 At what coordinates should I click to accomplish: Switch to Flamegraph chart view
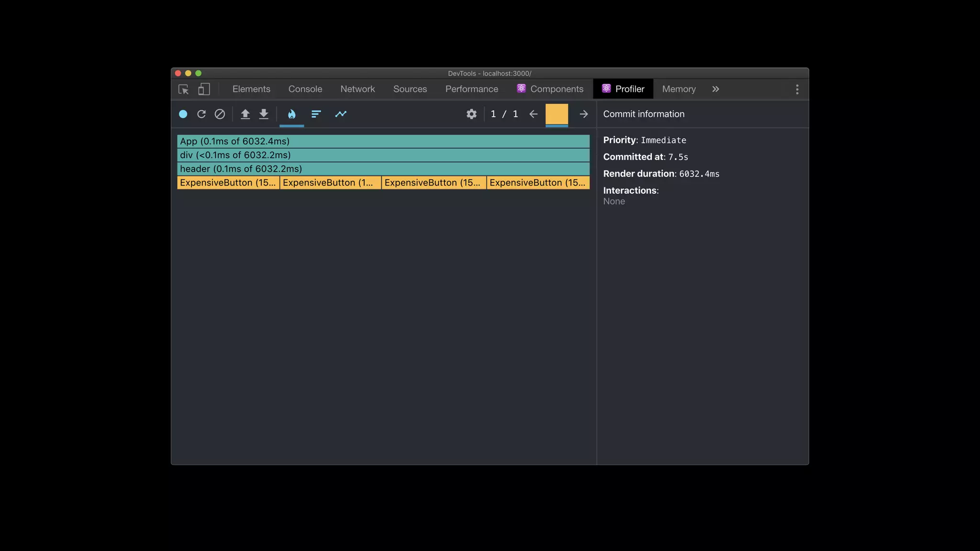291,114
